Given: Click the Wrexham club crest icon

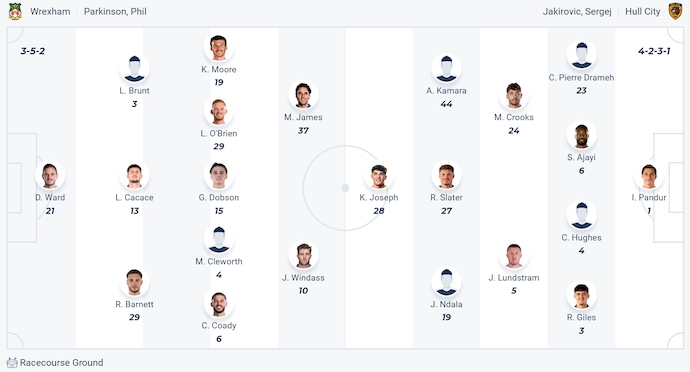Looking at the screenshot, I should (x=15, y=11).
